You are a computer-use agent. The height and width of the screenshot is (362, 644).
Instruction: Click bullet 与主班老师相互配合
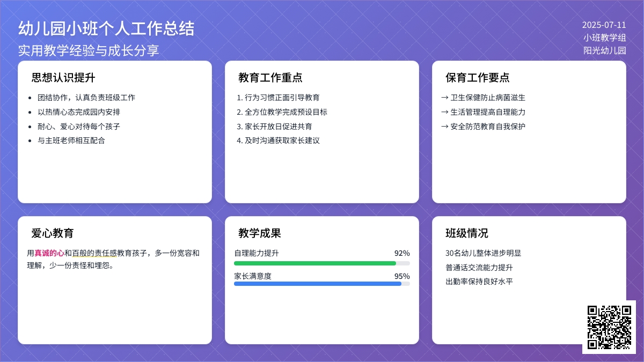(x=71, y=141)
